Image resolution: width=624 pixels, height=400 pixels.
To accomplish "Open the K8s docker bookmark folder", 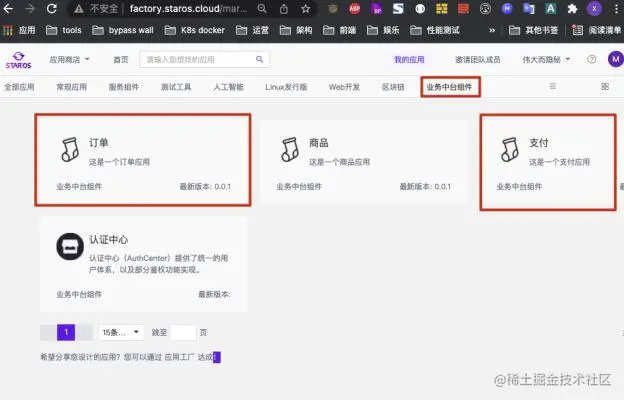I will coord(195,30).
